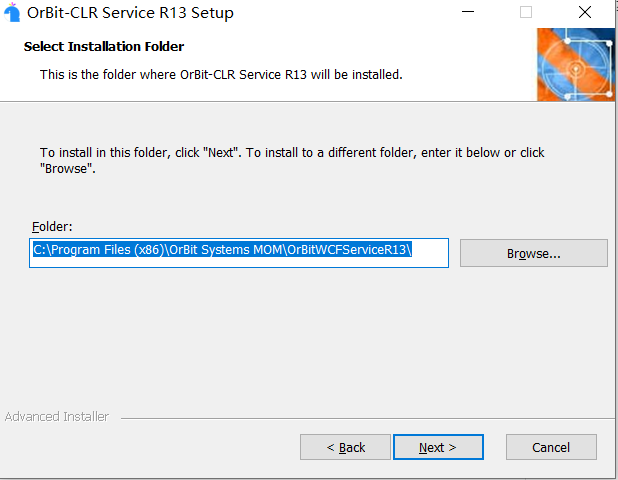This screenshot has height=480, width=618.
Task: Close the setup window with the X icon
Action: tap(585, 12)
